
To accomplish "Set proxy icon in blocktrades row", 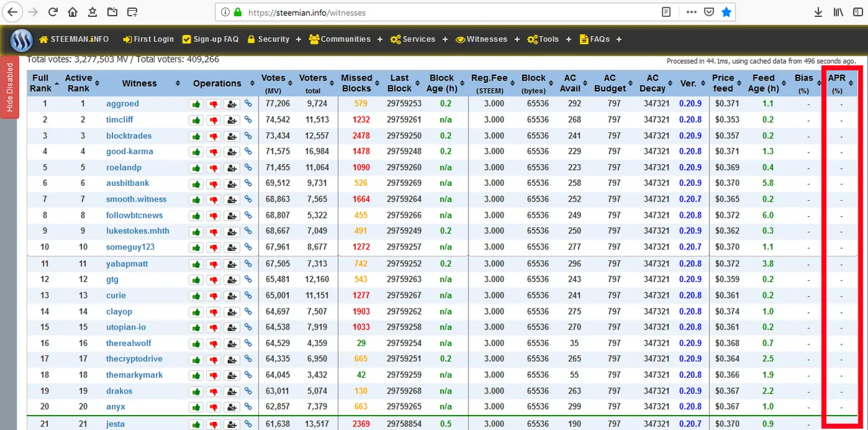I will click(x=232, y=136).
